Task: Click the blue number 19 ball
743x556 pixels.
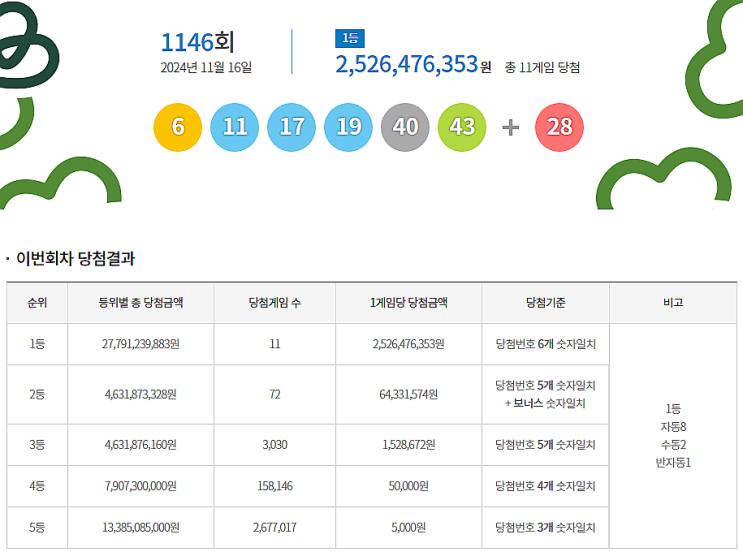Action: tap(348, 127)
